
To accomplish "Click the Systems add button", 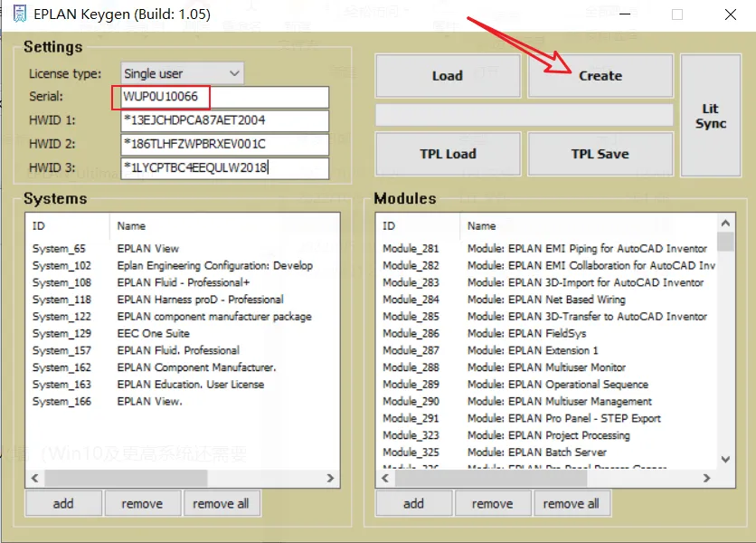I will click(x=63, y=503).
